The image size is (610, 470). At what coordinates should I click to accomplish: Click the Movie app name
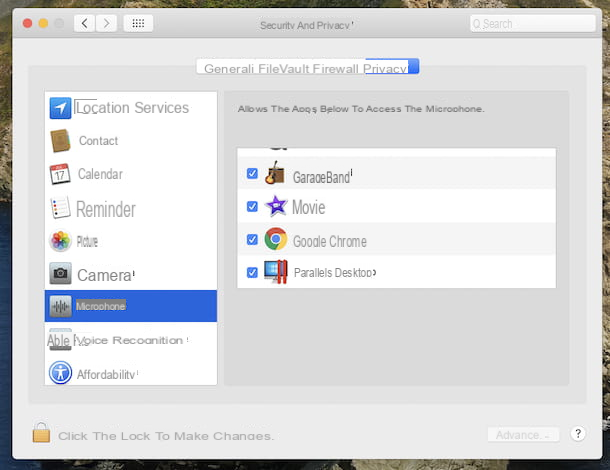pyautogui.click(x=308, y=207)
